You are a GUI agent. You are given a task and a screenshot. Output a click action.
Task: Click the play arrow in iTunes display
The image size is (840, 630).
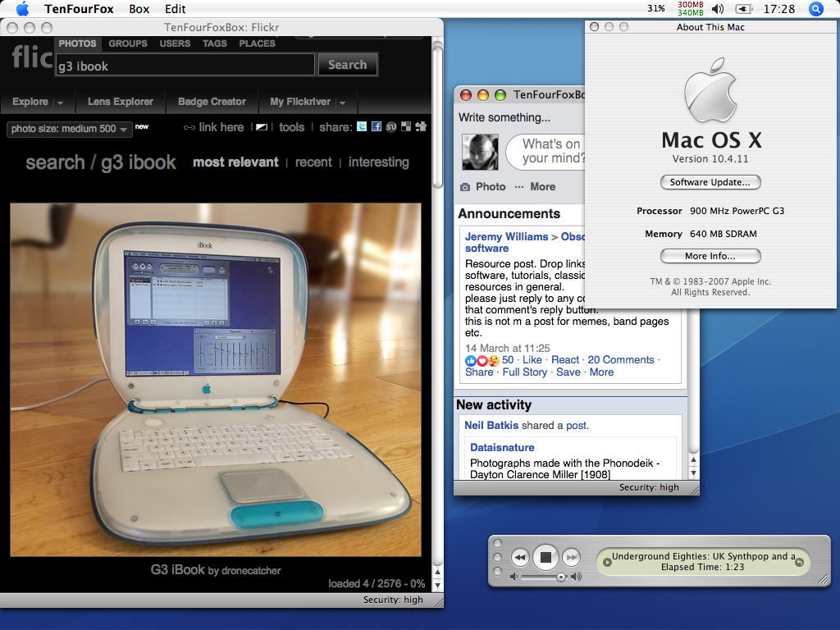click(607, 562)
